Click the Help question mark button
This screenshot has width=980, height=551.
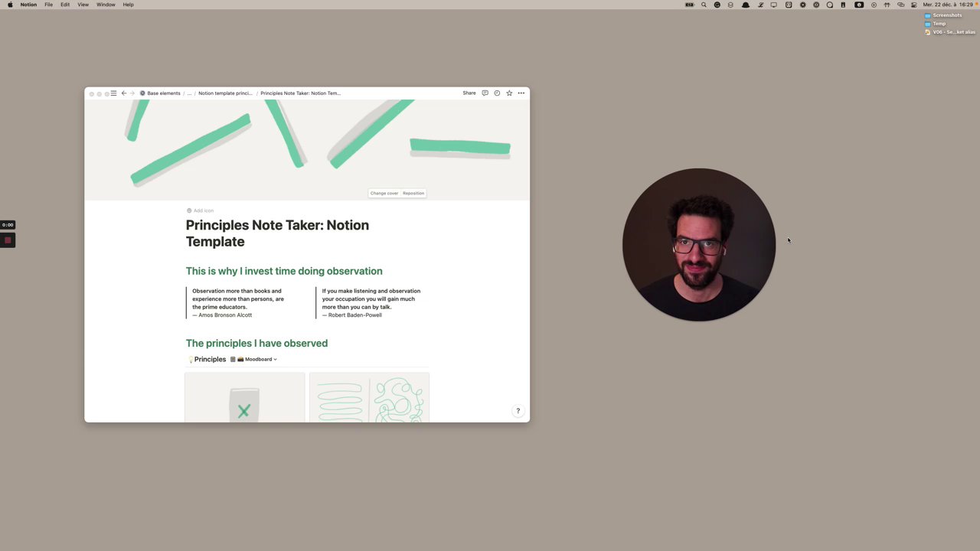tap(518, 411)
